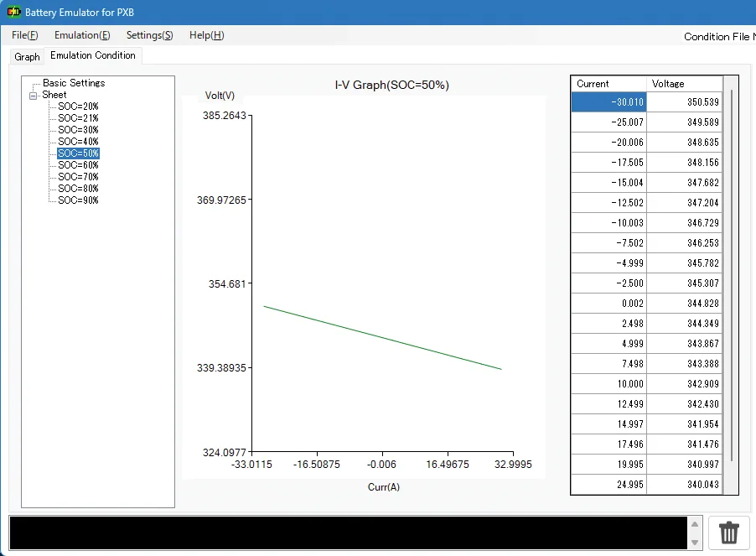The width and height of the screenshot is (756, 556).
Task: Select voltage cell 346.729
Action: pyautogui.click(x=684, y=223)
